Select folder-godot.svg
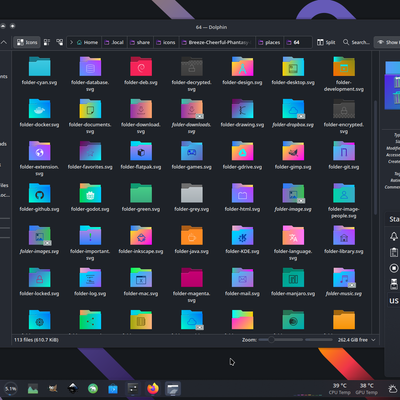Image resolution: width=400 pixels, height=400 pixels. [x=90, y=198]
